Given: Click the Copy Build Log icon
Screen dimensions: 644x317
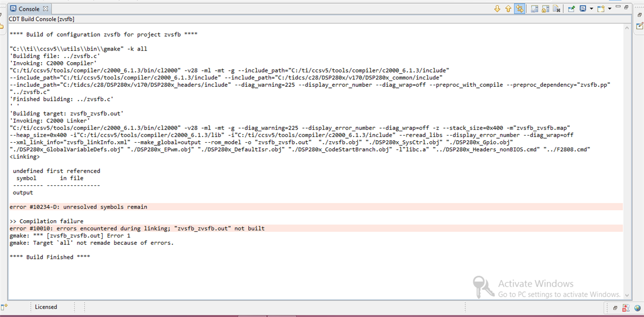Looking at the screenshot, I should [x=534, y=9].
